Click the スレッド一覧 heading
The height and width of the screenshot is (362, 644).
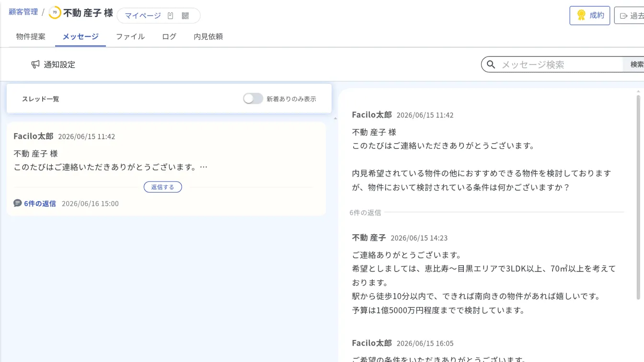(41, 99)
